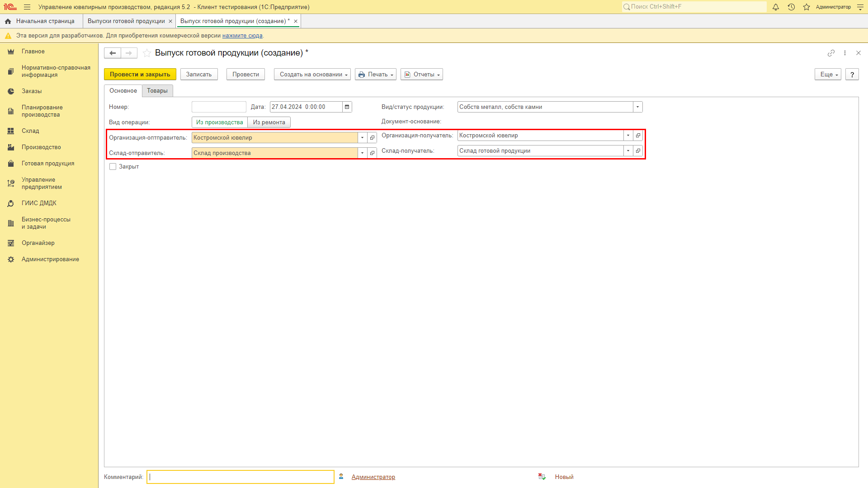Open the service menu icon beside Администратор
Image resolution: width=868 pixels, height=488 pixels.
(x=860, y=7)
